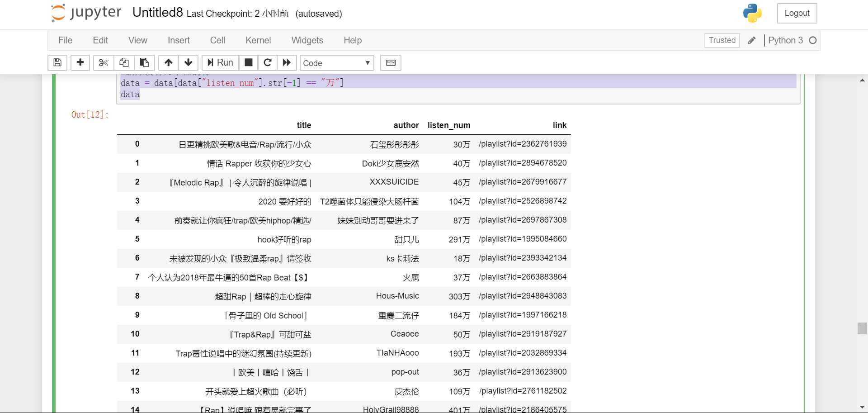
Task: Click the Trusted notebook indicator
Action: [x=722, y=40]
